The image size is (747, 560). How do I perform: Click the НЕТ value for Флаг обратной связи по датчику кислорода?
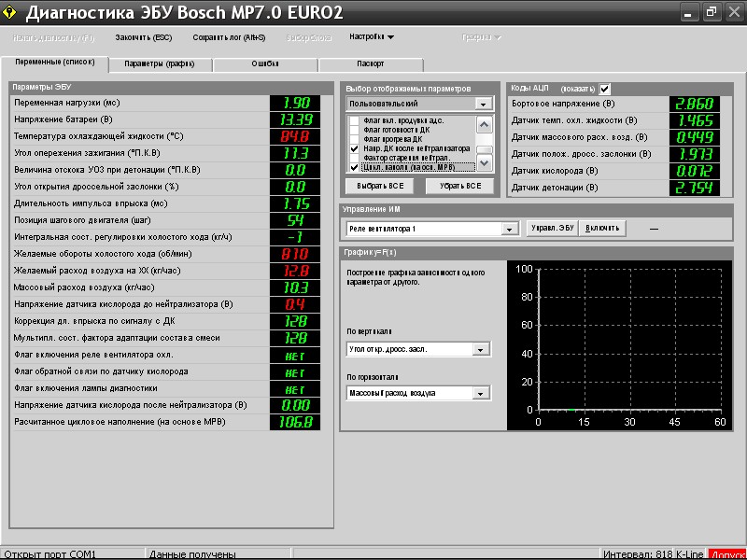[x=295, y=371]
